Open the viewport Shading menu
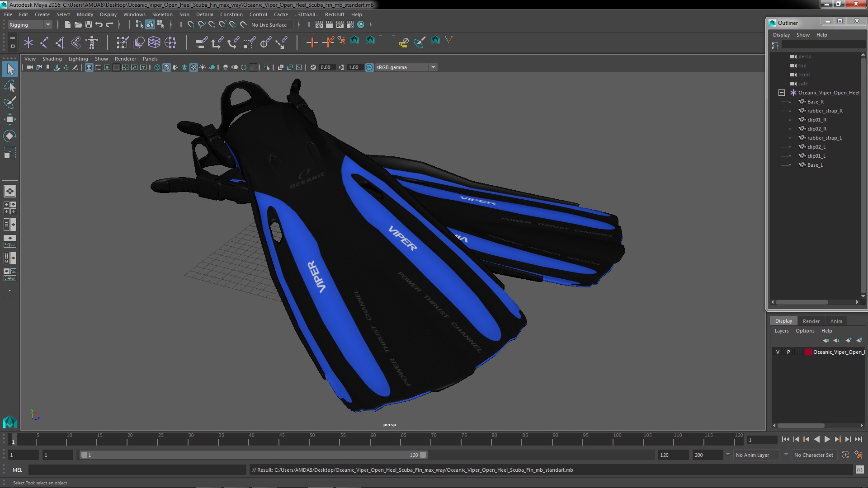 [x=52, y=59]
